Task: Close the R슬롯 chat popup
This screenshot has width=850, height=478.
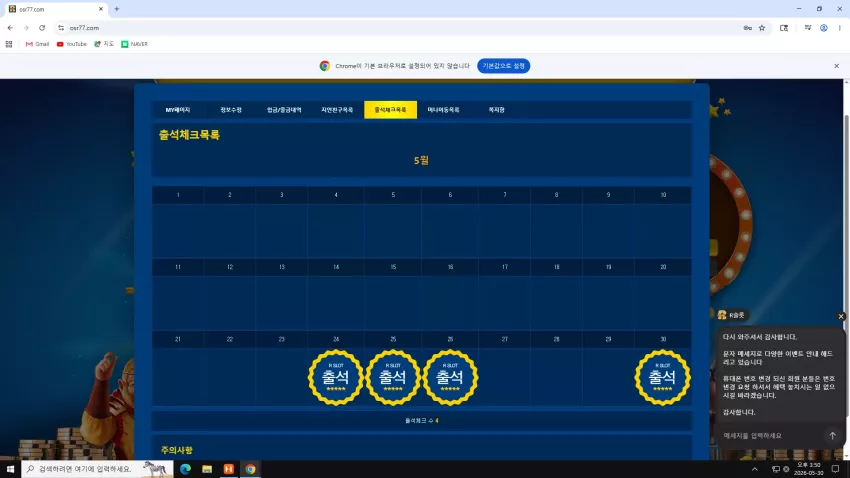Action: tap(841, 316)
